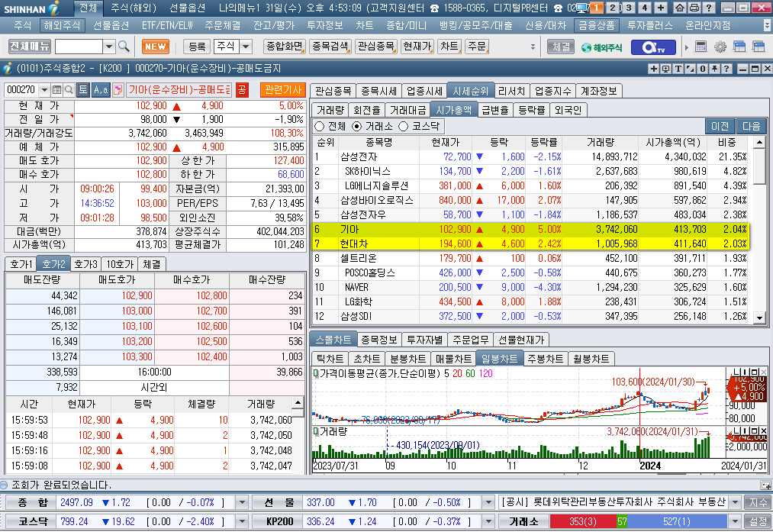Toggle the 토 icon in stock header
Viewport: 773px width, 532px height.
[x=83, y=90]
